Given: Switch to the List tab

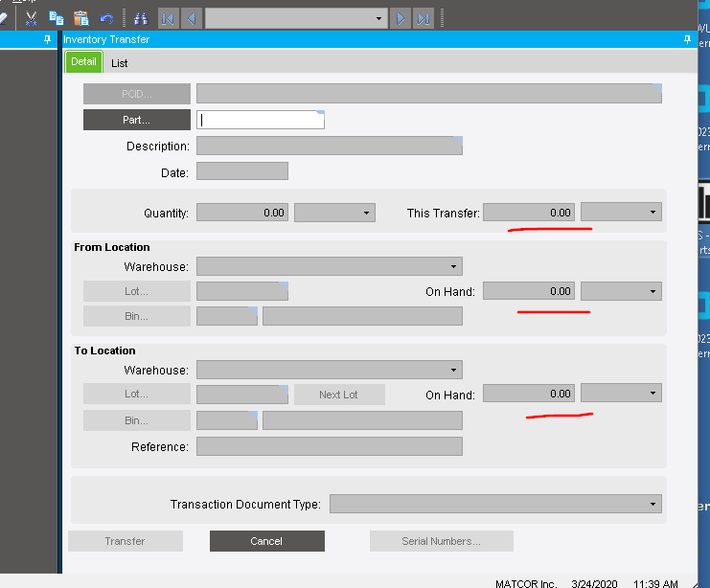Looking at the screenshot, I should (120, 63).
